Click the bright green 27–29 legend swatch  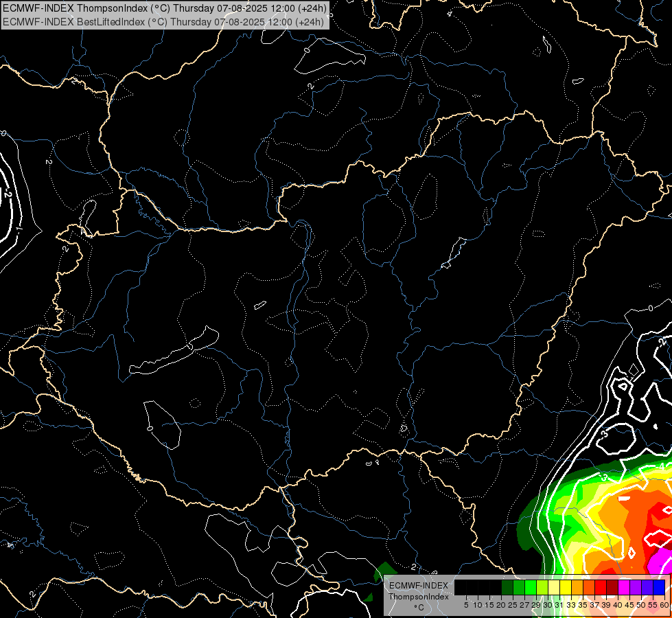531,587
